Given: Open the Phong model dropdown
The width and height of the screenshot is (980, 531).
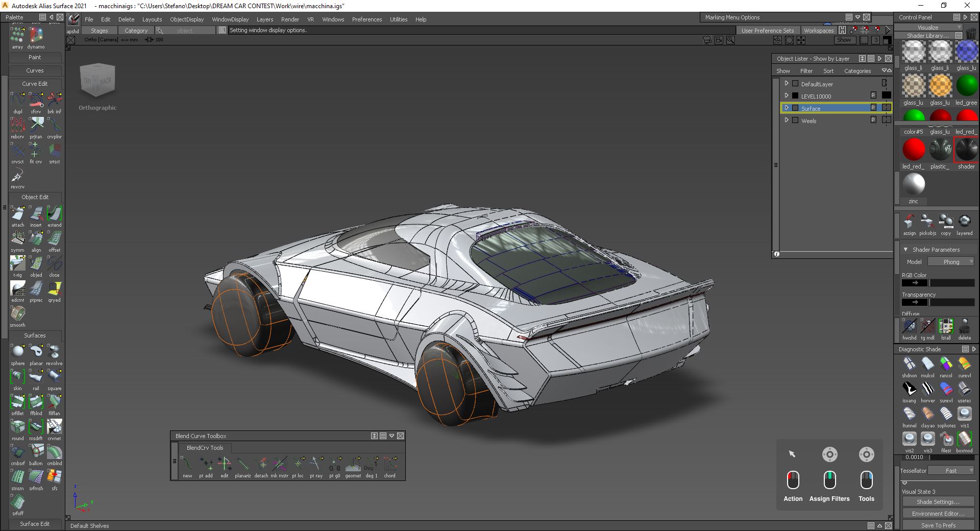Looking at the screenshot, I should (x=951, y=261).
